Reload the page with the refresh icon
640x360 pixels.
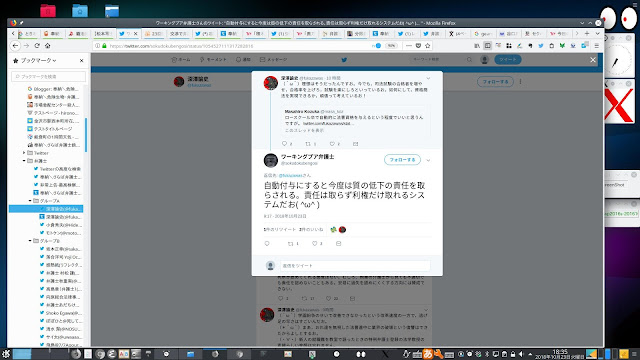pyautogui.click(x=37, y=46)
